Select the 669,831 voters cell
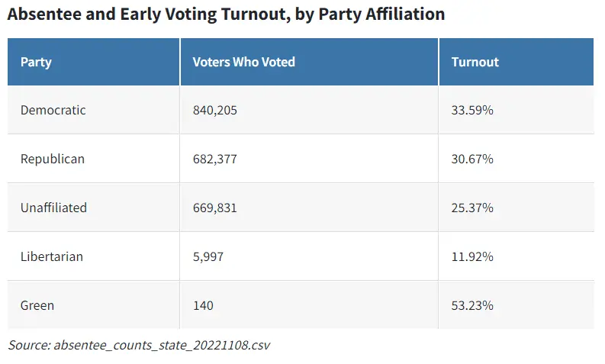Screen dimensions: 605x364 coord(215,208)
